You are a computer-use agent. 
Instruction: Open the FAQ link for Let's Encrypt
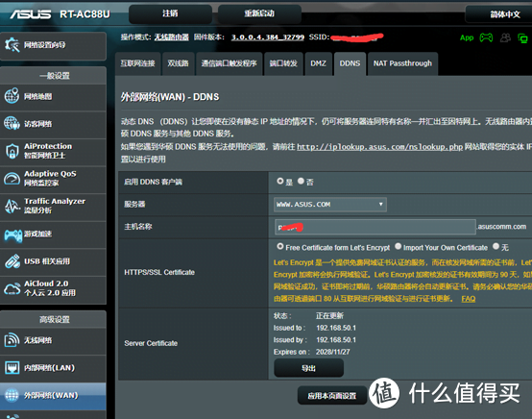pos(469,299)
